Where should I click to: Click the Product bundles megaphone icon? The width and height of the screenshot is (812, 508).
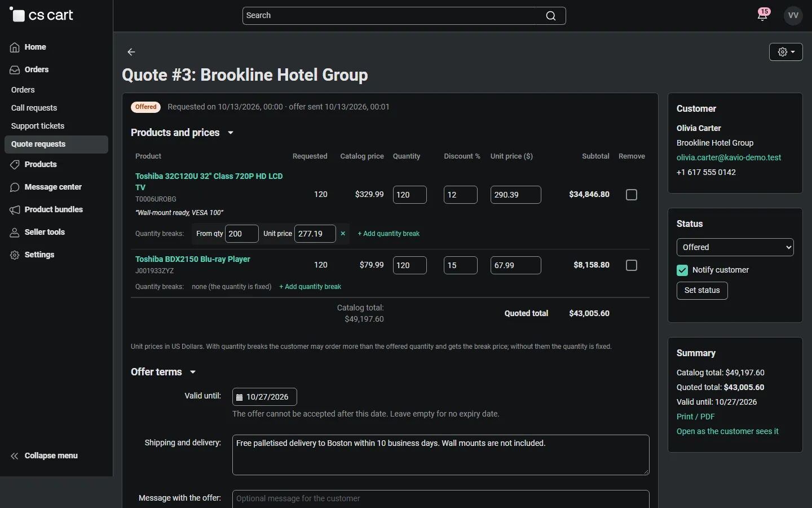tap(15, 210)
